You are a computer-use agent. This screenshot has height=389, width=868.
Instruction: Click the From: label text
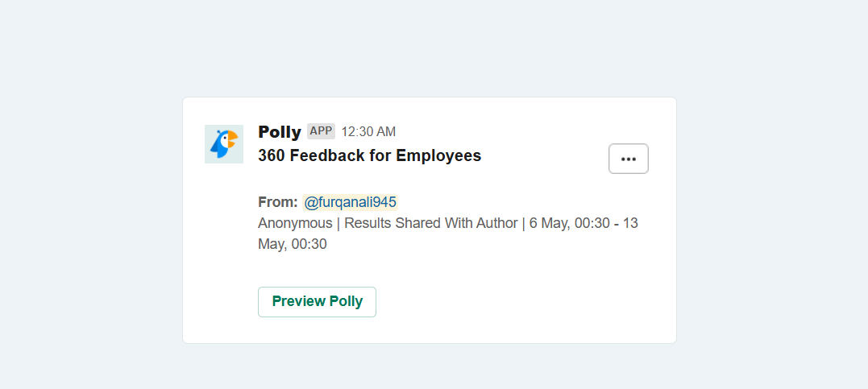[278, 202]
